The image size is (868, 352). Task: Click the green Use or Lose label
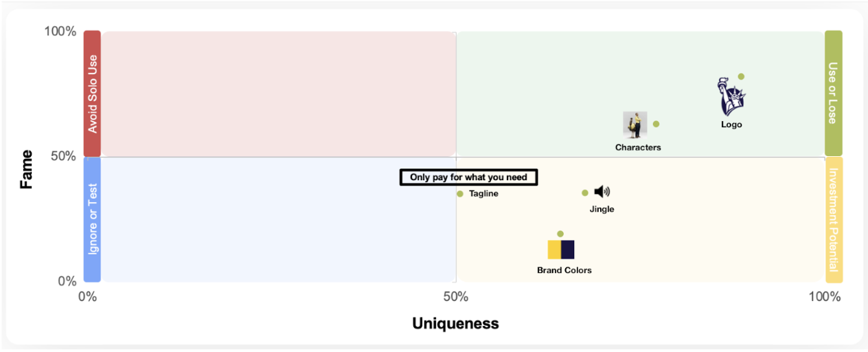pyautogui.click(x=833, y=93)
